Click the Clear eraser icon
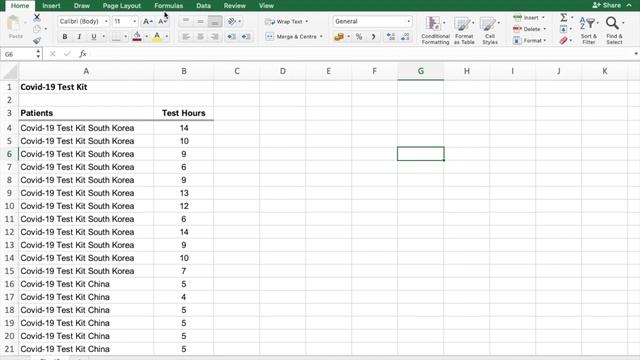This screenshot has width=640, height=360. (564, 40)
